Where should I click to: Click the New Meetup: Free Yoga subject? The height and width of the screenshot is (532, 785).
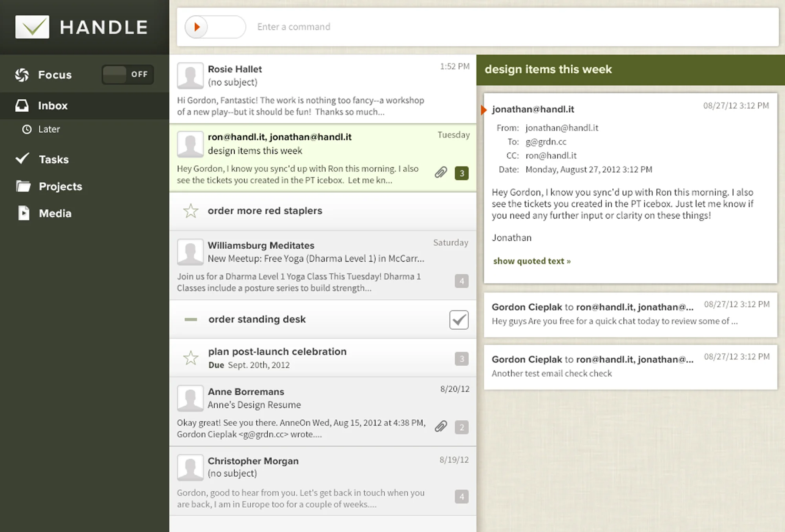click(316, 258)
